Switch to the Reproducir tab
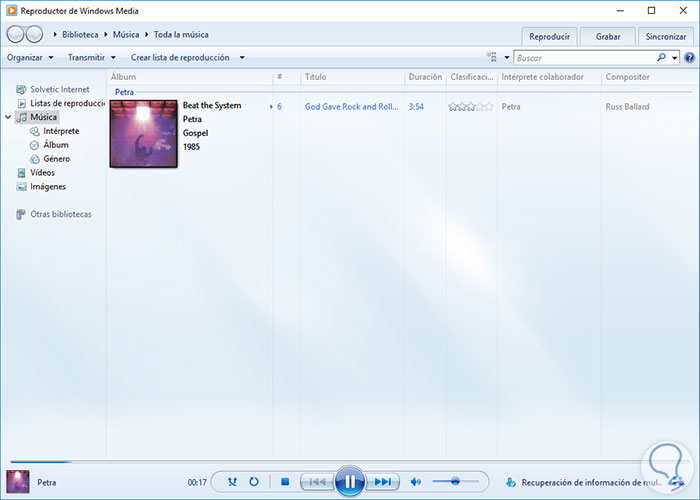 (549, 37)
